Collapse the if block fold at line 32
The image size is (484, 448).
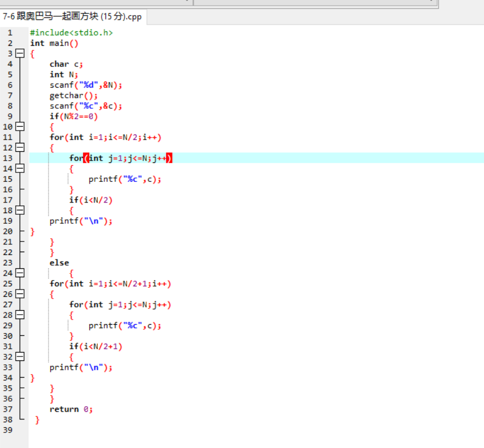pos(20,357)
